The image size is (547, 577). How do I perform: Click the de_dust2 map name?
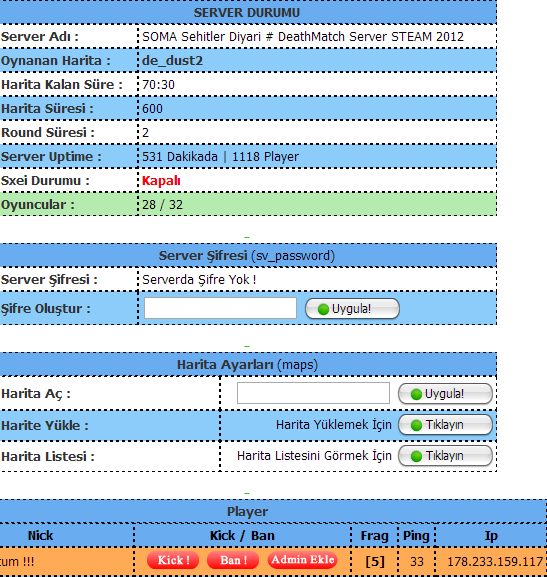[172, 61]
